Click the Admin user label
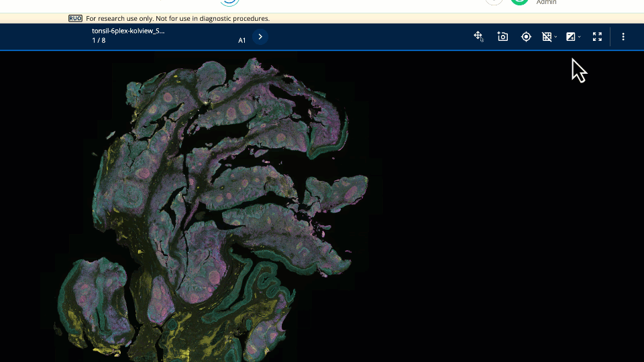The height and width of the screenshot is (362, 644). [546, 3]
